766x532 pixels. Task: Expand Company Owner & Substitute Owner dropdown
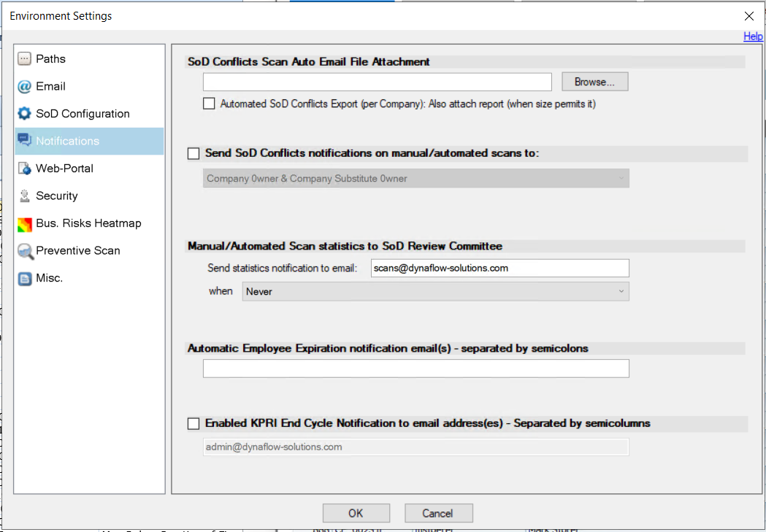tap(415, 179)
